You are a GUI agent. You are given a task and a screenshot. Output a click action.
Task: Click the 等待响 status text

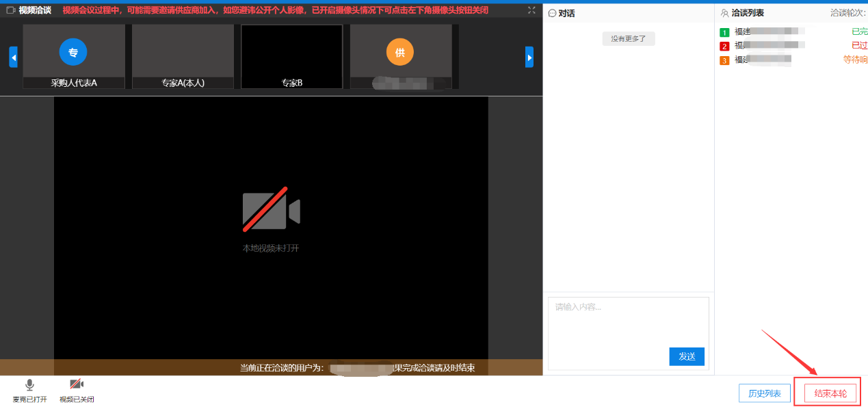coord(855,60)
